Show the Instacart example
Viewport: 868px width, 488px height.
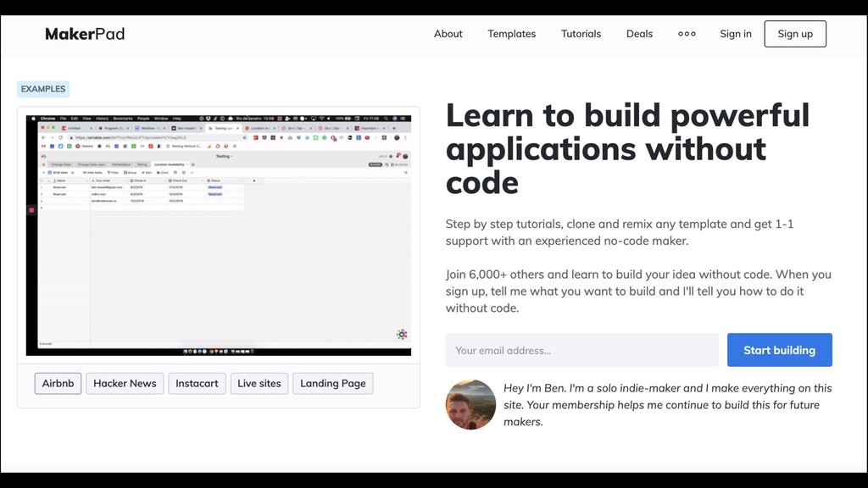click(x=197, y=383)
